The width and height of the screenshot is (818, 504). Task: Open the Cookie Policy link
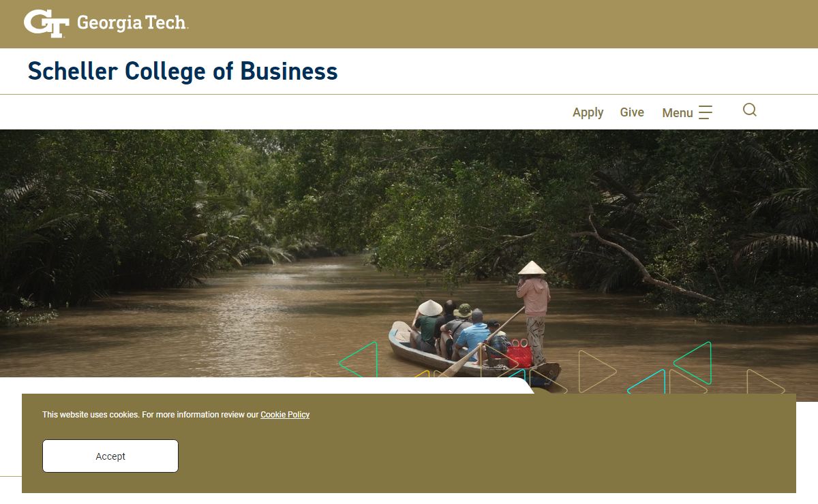click(x=285, y=414)
